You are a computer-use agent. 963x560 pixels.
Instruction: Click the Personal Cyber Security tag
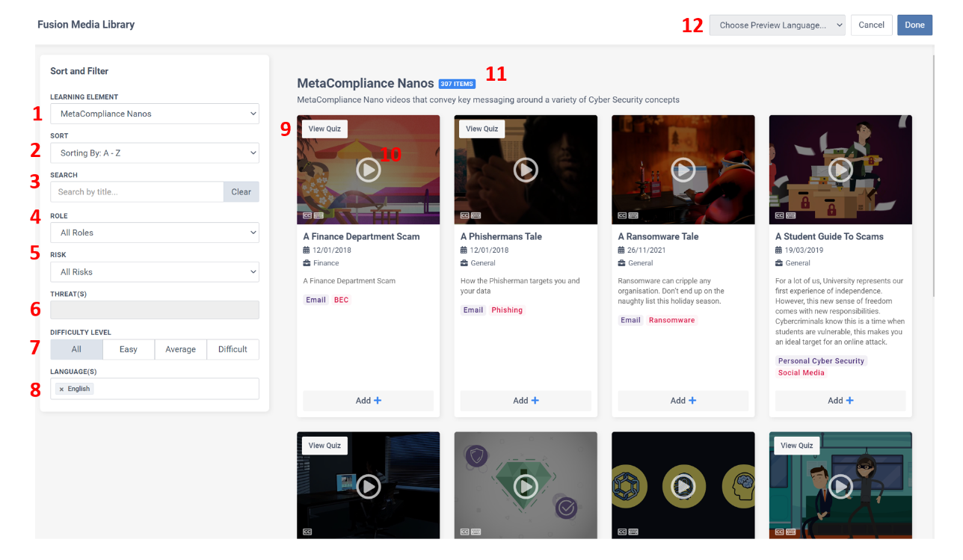click(x=821, y=361)
